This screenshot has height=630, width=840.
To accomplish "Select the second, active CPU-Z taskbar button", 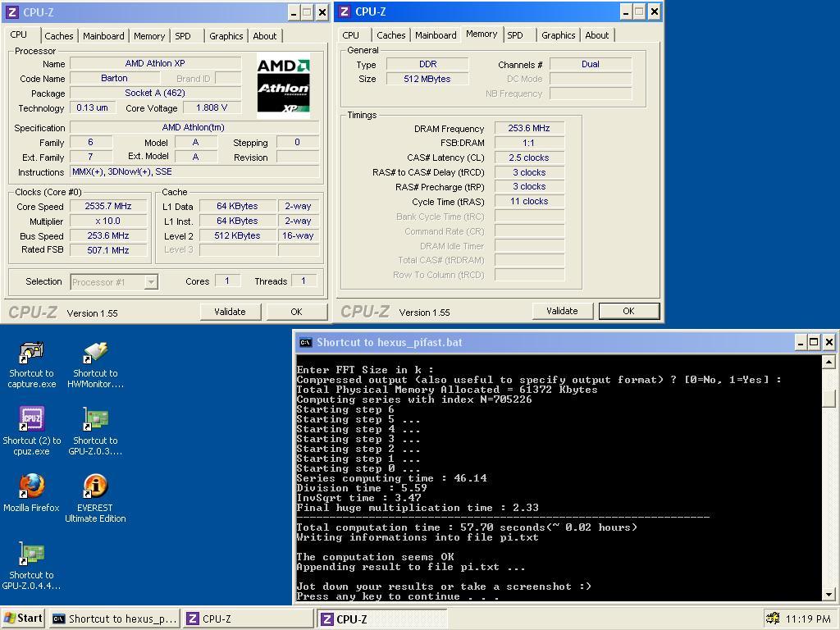I will tap(382, 619).
